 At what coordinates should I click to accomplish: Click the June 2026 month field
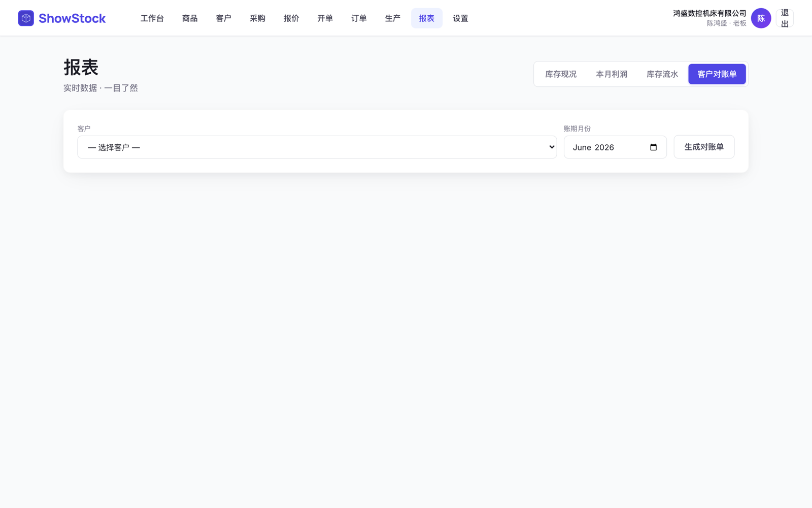pyautogui.click(x=615, y=147)
